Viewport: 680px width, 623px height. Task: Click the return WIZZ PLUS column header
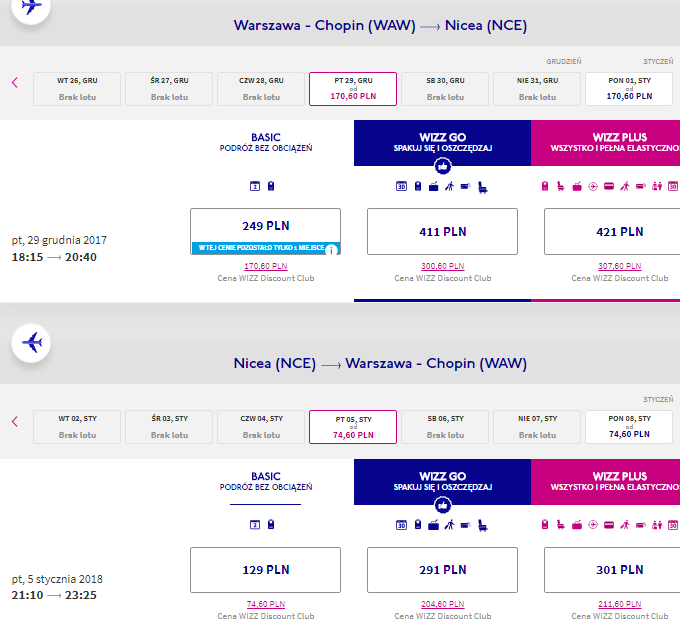point(605,482)
